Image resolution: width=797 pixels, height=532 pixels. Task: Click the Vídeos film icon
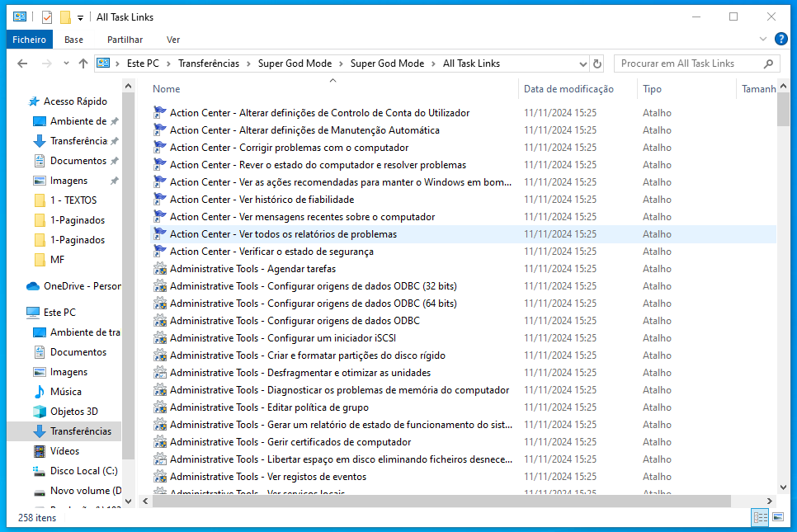[39, 450]
